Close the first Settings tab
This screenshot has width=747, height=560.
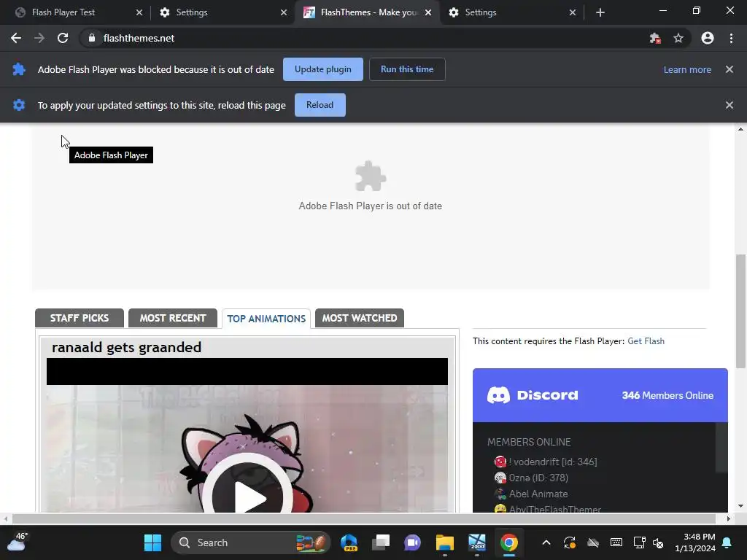click(284, 12)
